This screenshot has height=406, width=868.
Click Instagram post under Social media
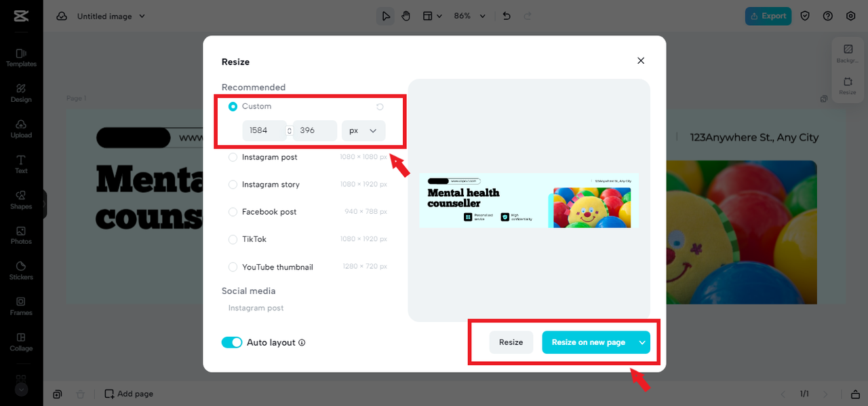(x=256, y=308)
